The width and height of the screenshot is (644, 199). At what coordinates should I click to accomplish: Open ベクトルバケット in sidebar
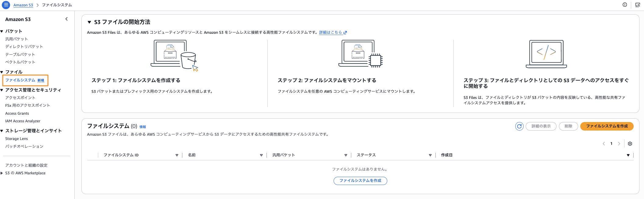click(x=20, y=62)
